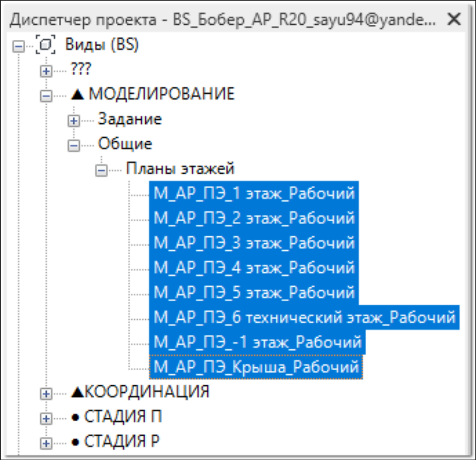This screenshot has height=460, width=476.
Task: Expand the Задание node
Action: (74, 121)
